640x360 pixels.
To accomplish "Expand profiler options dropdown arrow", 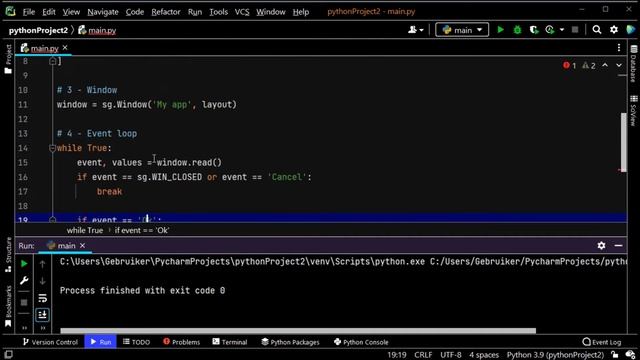I will (x=562, y=30).
